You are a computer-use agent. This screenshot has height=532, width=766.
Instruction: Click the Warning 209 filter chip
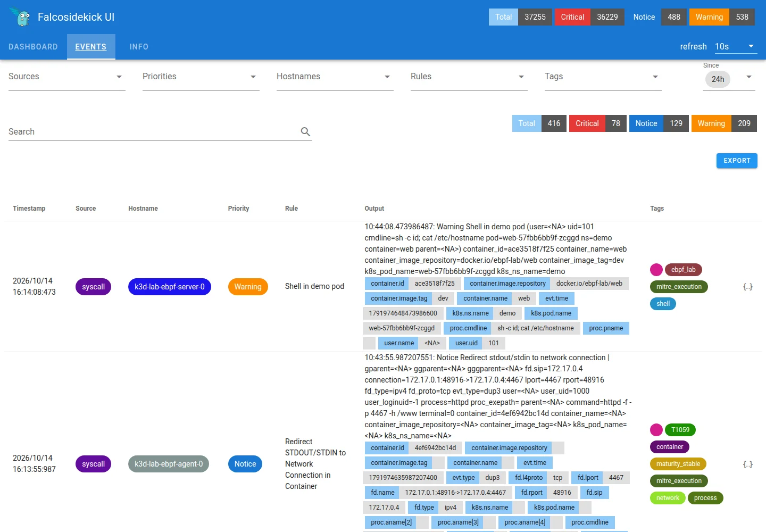(x=724, y=123)
